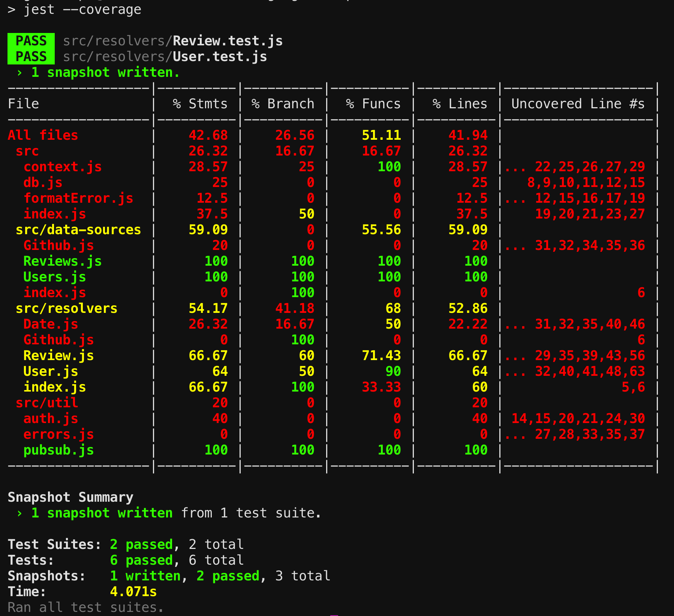This screenshot has width=674, height=616.
Task: Click the 'Snapshot Summary' heading
Action: click(x=70, y=497)
